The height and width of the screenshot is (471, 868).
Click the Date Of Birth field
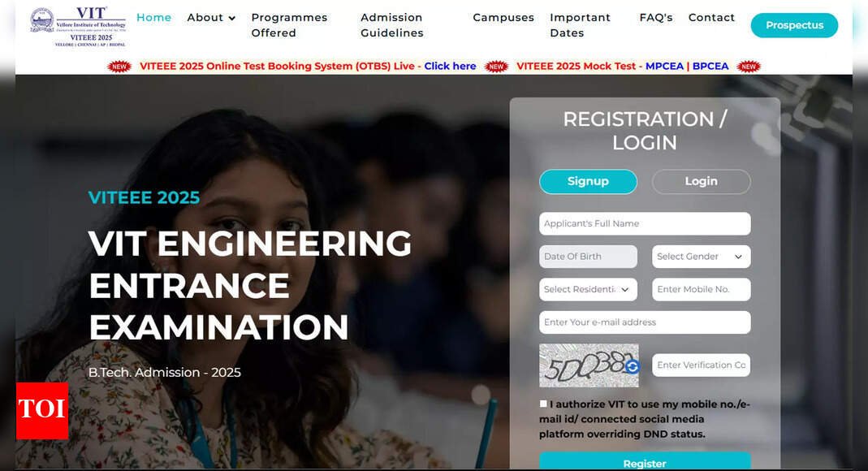[588, 257]
